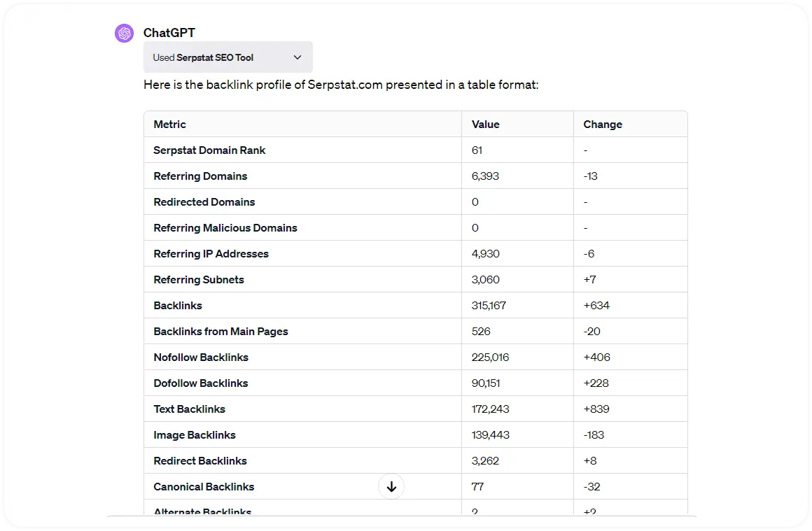Select the Redirected Domains metric label
This screenshot has width=812, height=531.
[204, 202]
